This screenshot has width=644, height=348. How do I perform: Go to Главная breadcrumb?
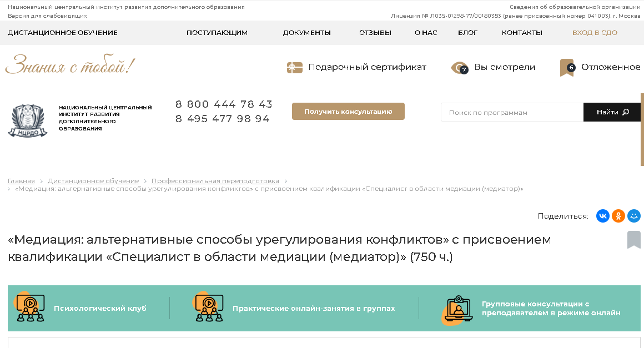(x=21, y=181)
